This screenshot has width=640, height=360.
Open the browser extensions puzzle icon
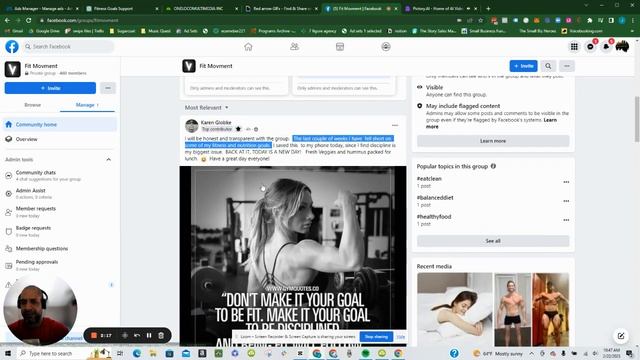coord(589,20)
